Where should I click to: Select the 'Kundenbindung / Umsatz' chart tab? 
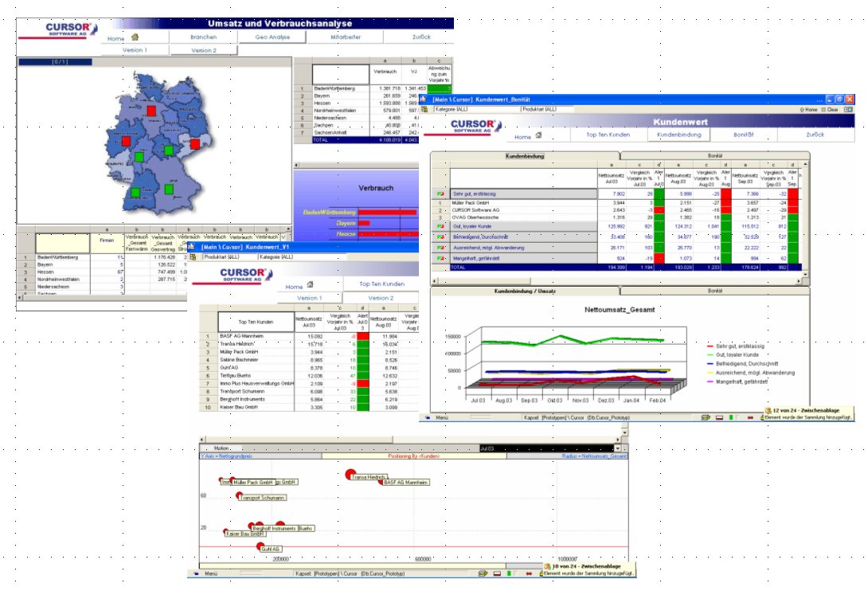tap(525, 291)
